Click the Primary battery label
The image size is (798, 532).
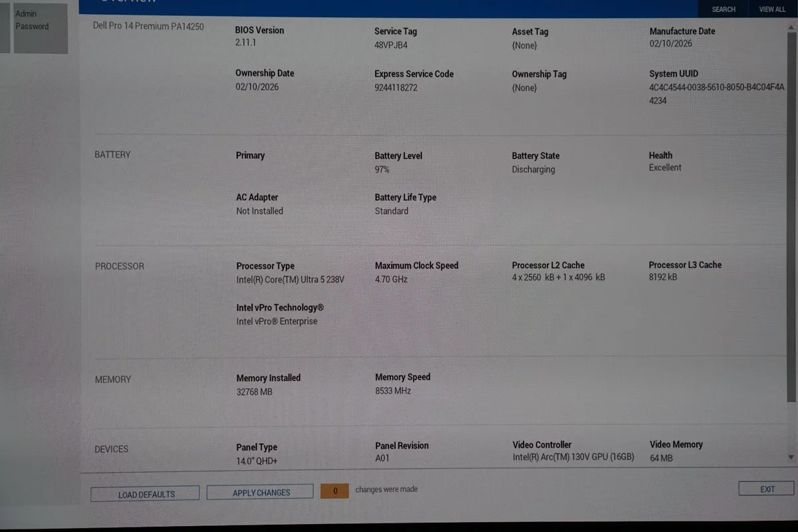tap(250, 156)
